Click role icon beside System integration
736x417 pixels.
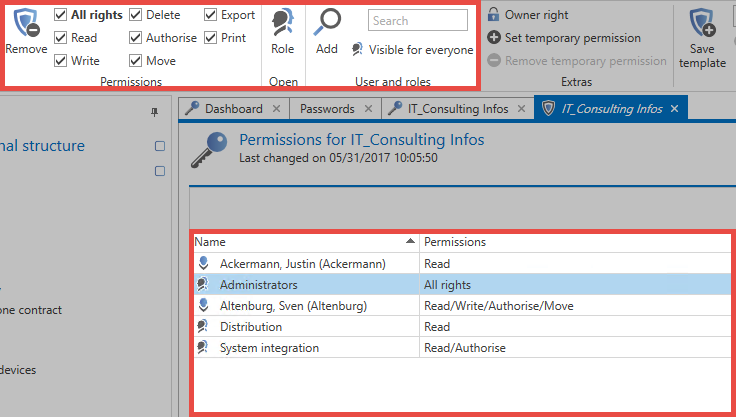(x=202, y=347)
